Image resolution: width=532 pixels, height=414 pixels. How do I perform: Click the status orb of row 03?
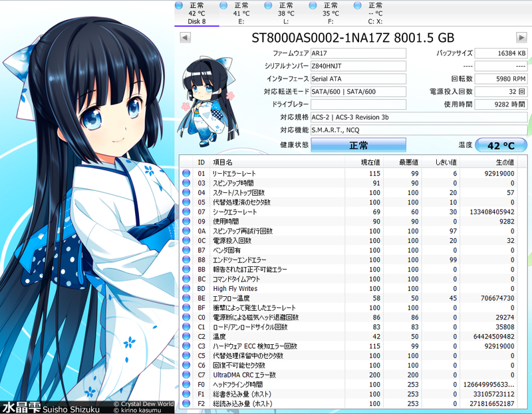coord(186,183)
